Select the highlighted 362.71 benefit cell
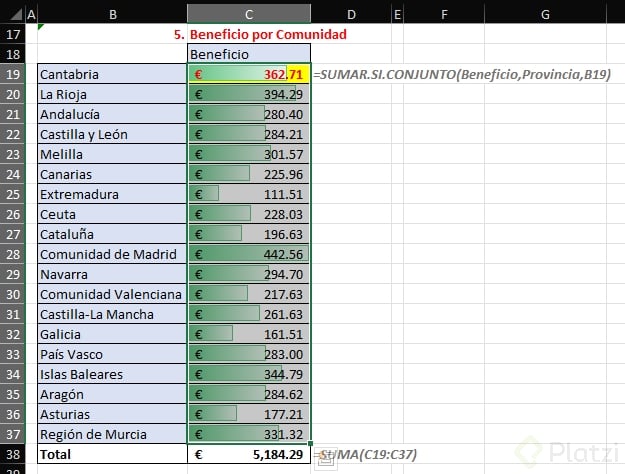 pyautogui.click(x=248, y=74)
